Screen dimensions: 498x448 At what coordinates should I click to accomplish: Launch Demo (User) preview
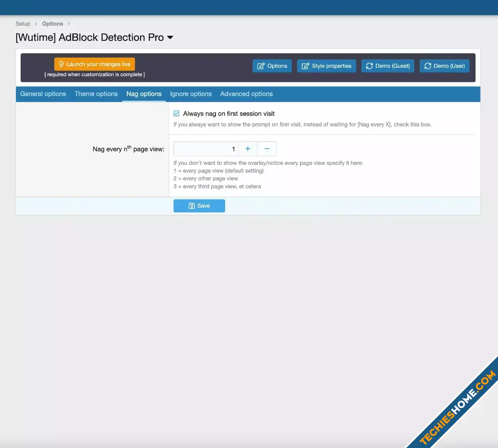(445, 66)
